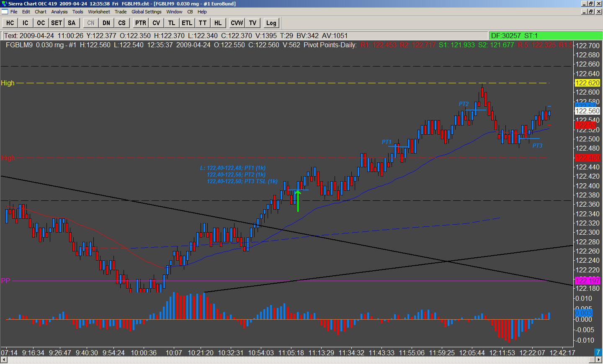Click the PT2 marker label on chart
Viewport: 603px width, 364px height.
(464, 104)
